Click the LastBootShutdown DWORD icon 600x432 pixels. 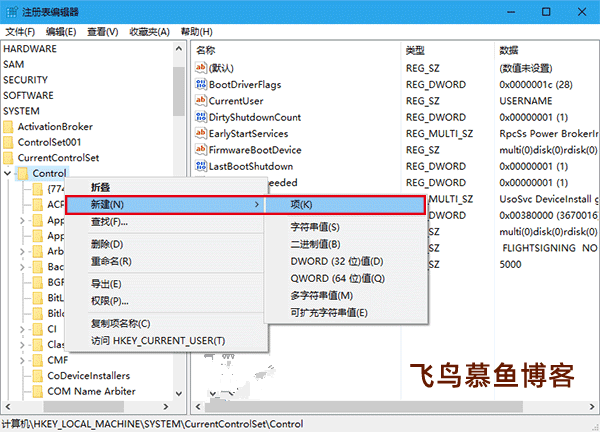click(201, 166)
